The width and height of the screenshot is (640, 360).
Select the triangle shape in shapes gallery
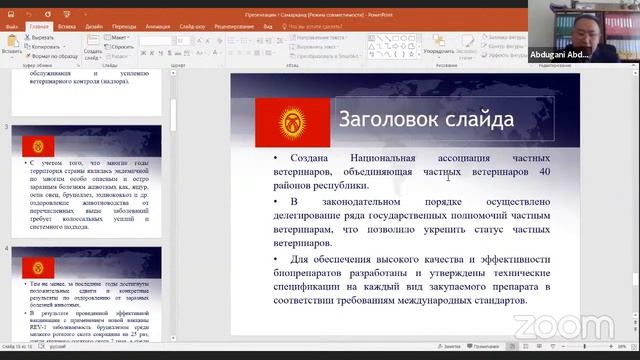[x=372, y=46]
